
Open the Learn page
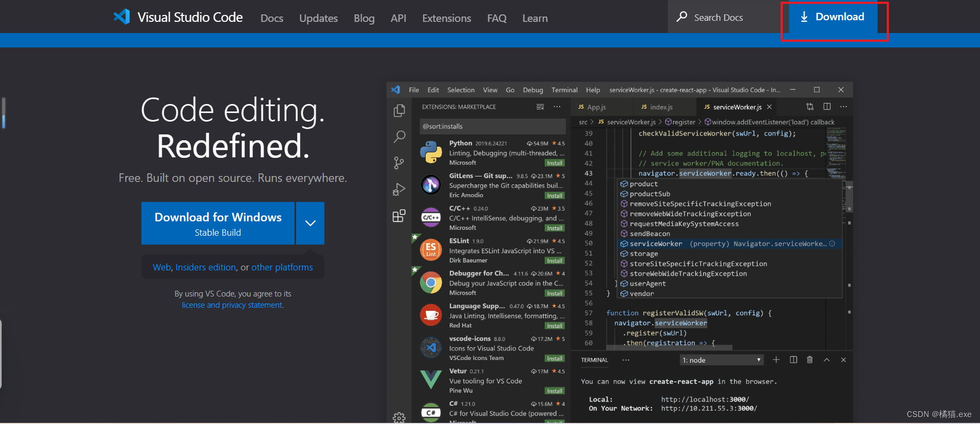point(535,18)
